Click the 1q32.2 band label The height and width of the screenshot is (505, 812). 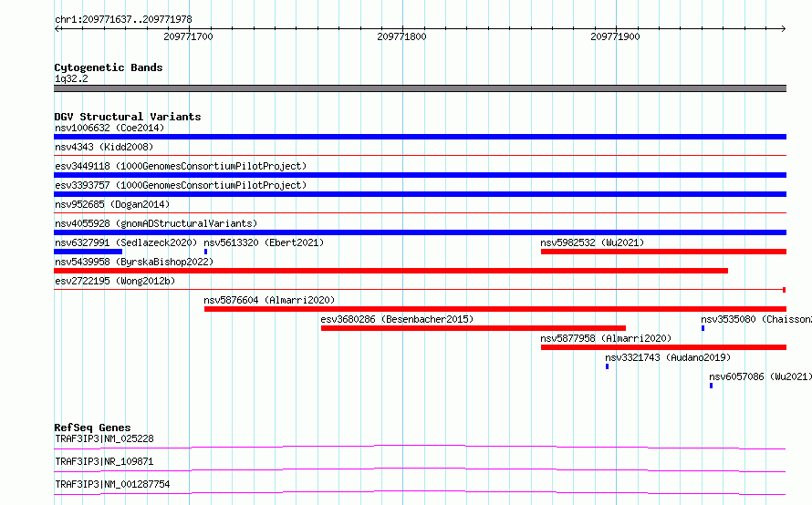[71, 78]
